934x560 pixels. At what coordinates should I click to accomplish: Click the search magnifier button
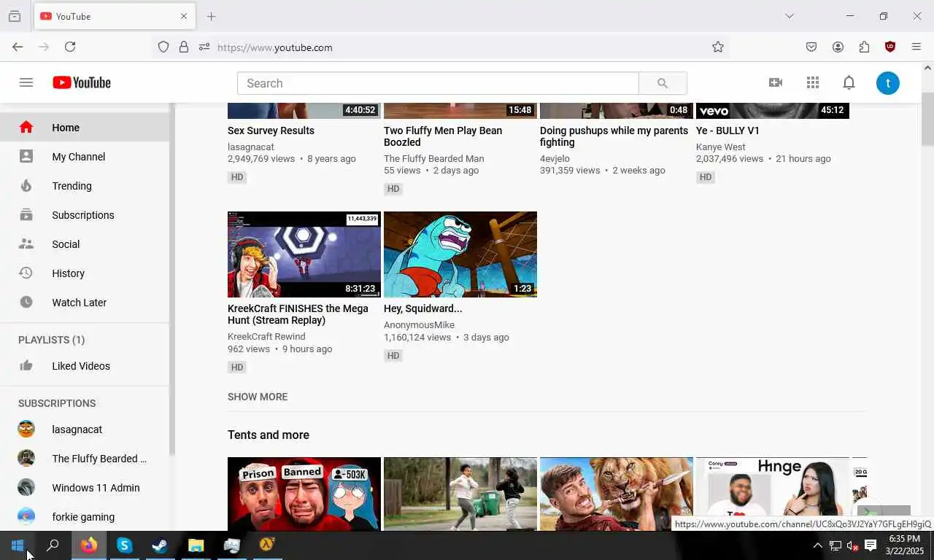[663, 83]
